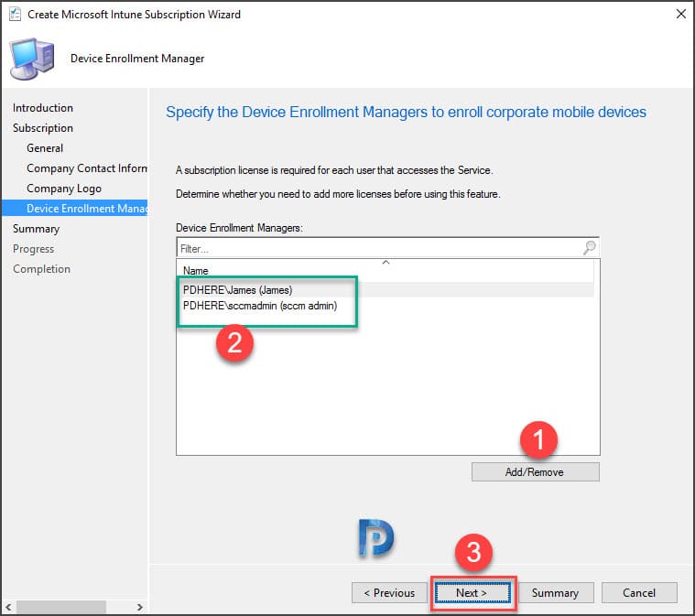The height and width of the screenshot is (616, 695).
Task: Click the filter search magnifier icon
Action: [x=589, y=247]
